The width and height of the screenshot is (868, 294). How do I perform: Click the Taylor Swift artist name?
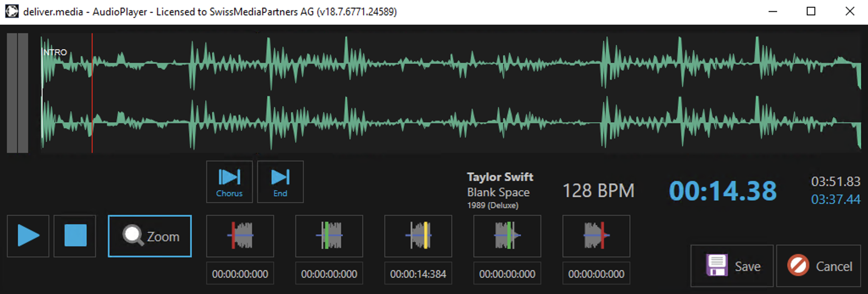point(500,177)
